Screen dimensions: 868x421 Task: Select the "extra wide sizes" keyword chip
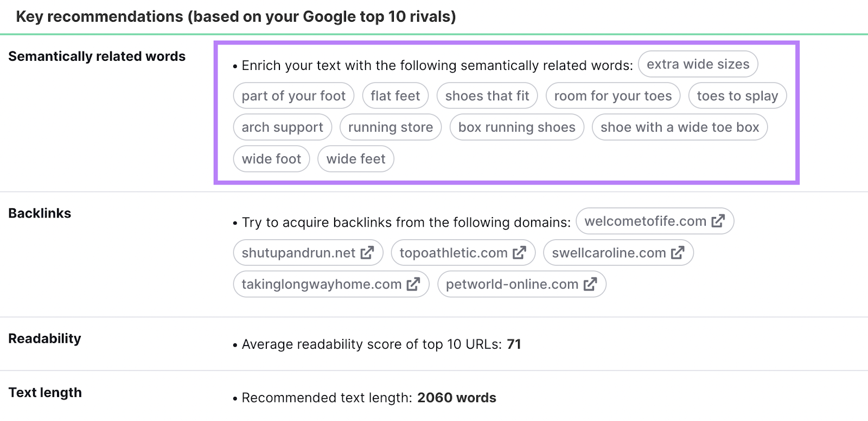coord(698,64)
